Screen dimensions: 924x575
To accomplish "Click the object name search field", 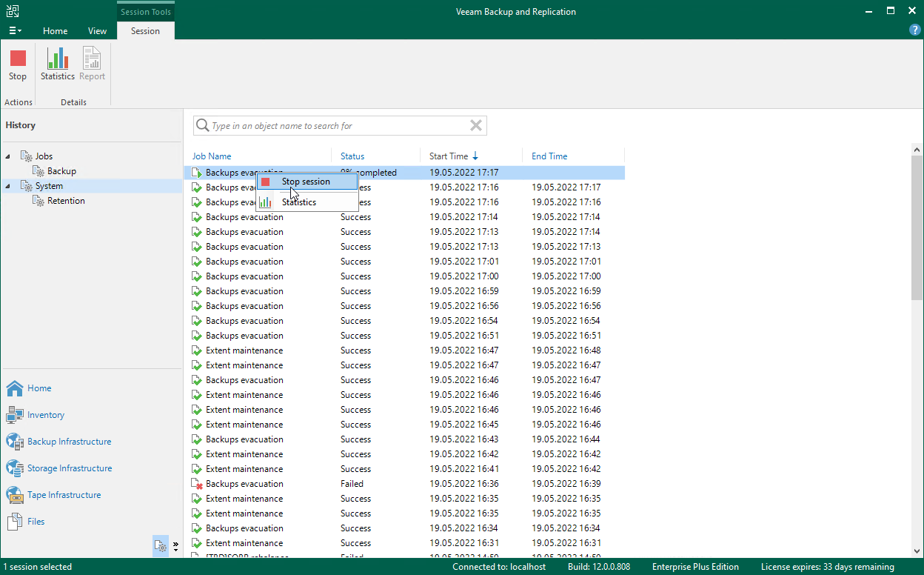I will 337,126.
